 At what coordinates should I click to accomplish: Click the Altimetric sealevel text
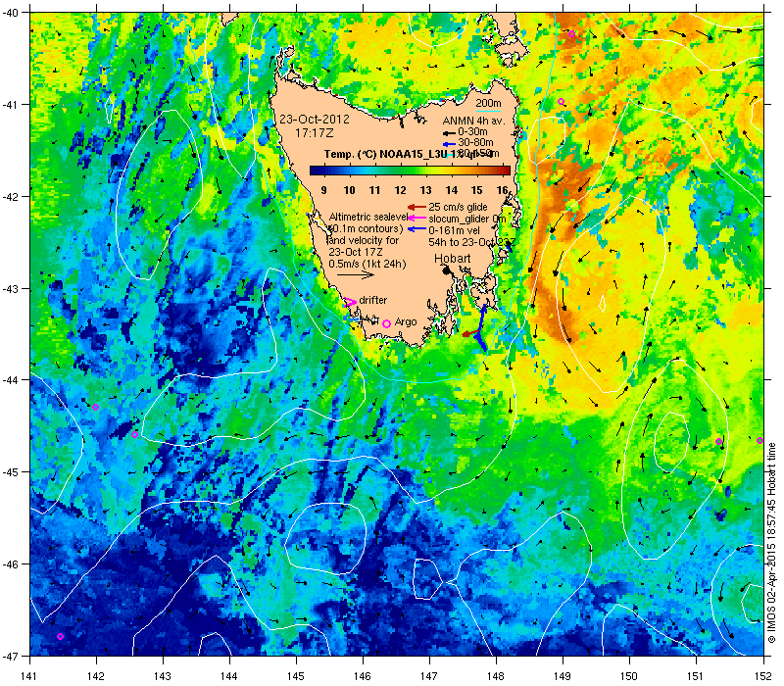pyautogui.click(x=368, y=217)
